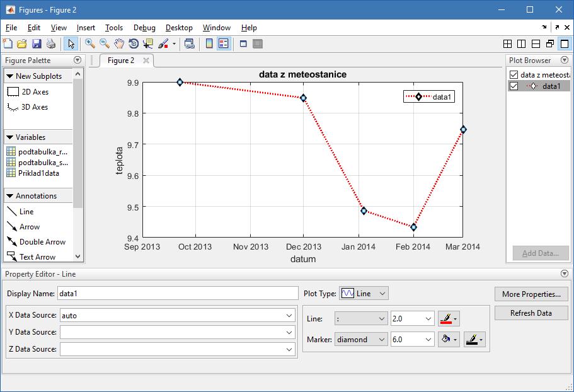Choose the floating windows layout icon
Viewport: 574px width, 392px height.
pos(550,44)
